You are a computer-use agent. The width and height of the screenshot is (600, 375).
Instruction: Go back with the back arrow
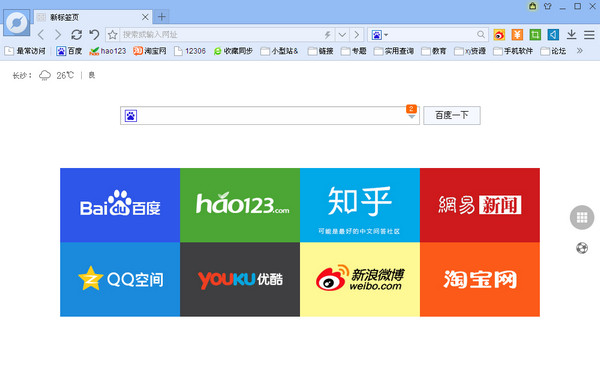41,35
